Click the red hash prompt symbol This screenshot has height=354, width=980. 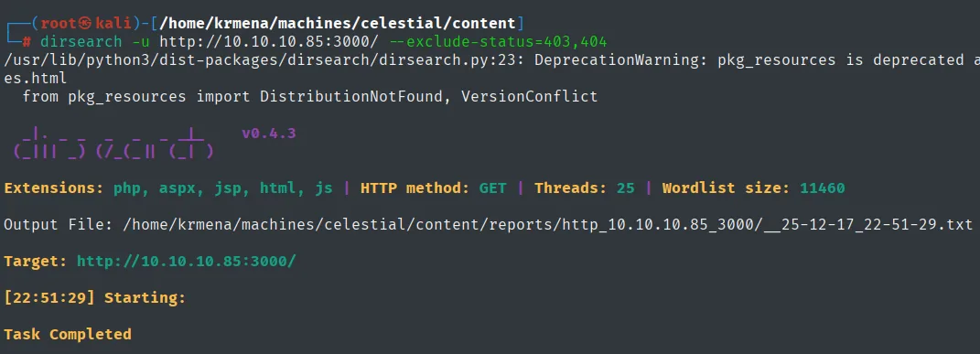tap(27, 42)
